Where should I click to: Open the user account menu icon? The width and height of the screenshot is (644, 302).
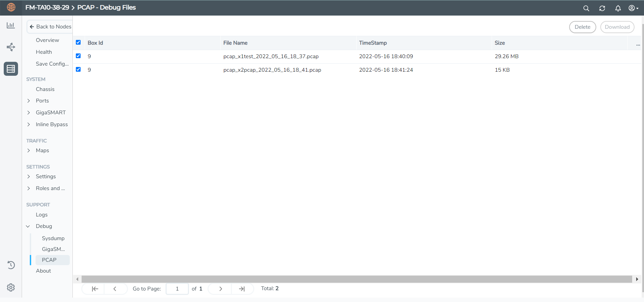pos(633,8)
